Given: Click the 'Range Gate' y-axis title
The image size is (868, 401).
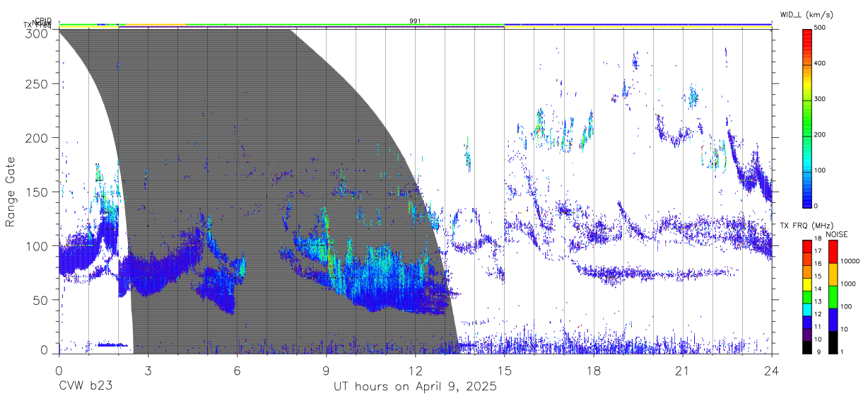Looking at the screenshot, I should [x=11, y=192].
